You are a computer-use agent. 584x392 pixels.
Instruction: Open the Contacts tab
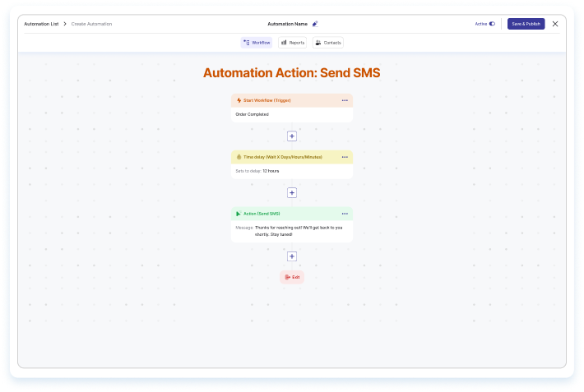coord(327,43)
